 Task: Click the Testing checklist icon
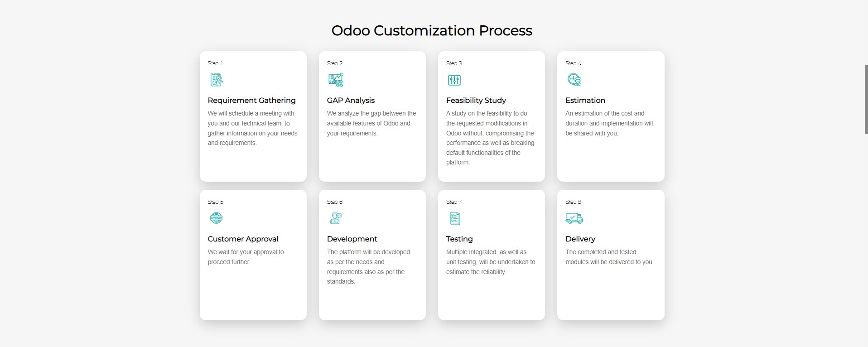(x=455, y=218)
